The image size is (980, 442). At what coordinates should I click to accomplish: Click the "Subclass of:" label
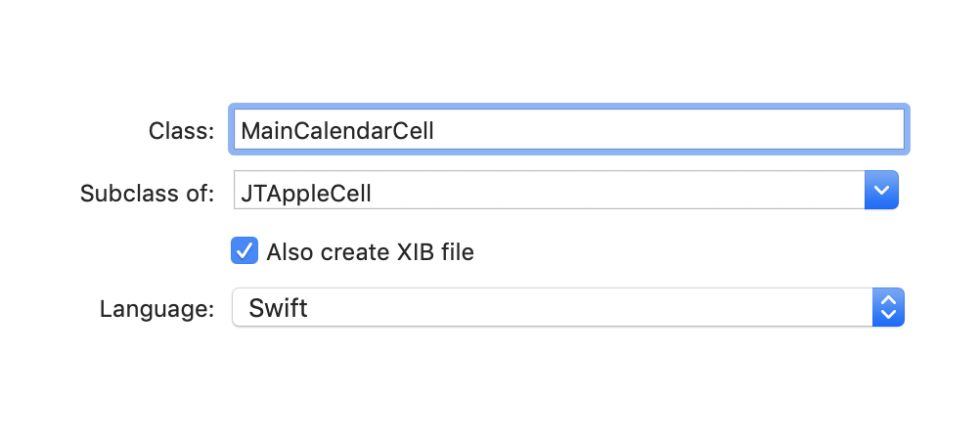[147, 192]
